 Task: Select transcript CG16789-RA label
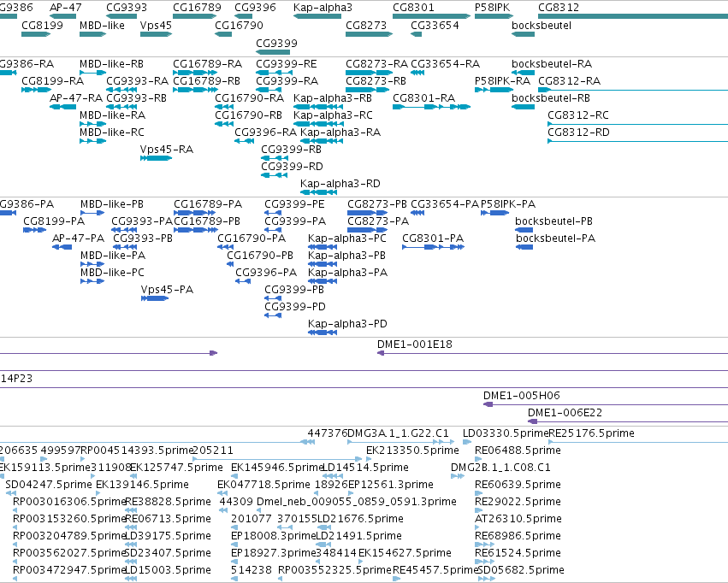click(x=208, y=63)
